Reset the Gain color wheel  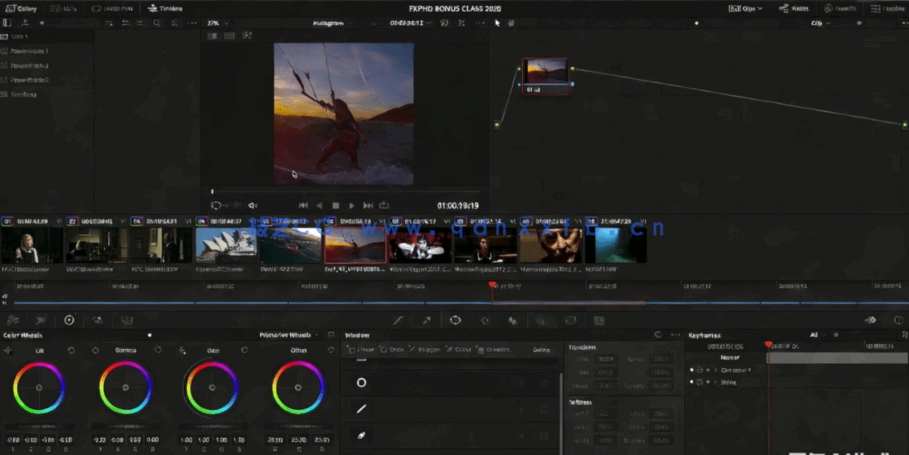coord(245,350)
